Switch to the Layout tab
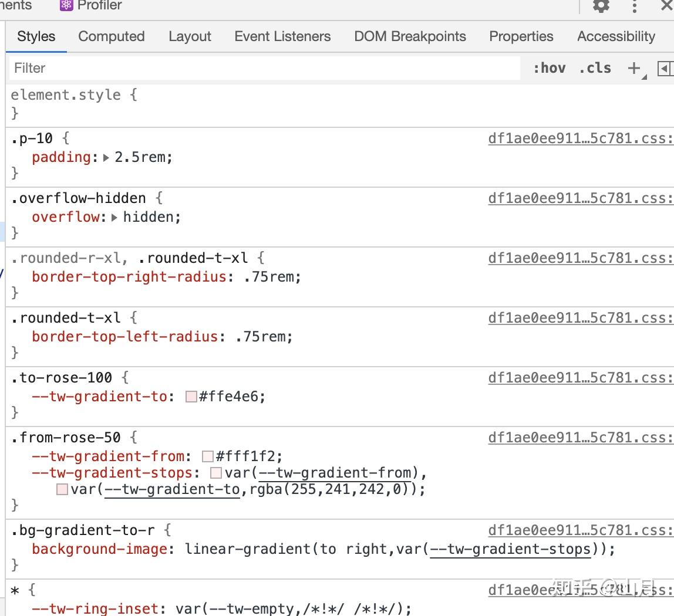The width and height of the screenshot is (674, 616). point(190,36)
